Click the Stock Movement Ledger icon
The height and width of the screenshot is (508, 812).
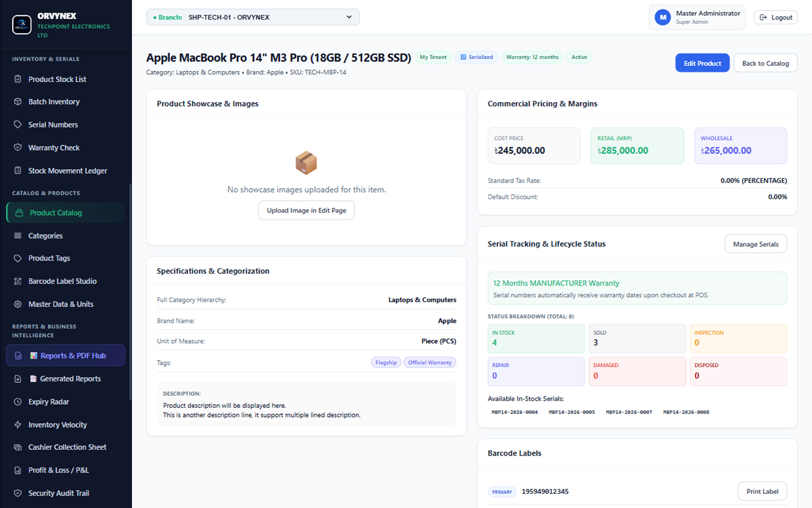pyautogui.click(x=18, y=171)
